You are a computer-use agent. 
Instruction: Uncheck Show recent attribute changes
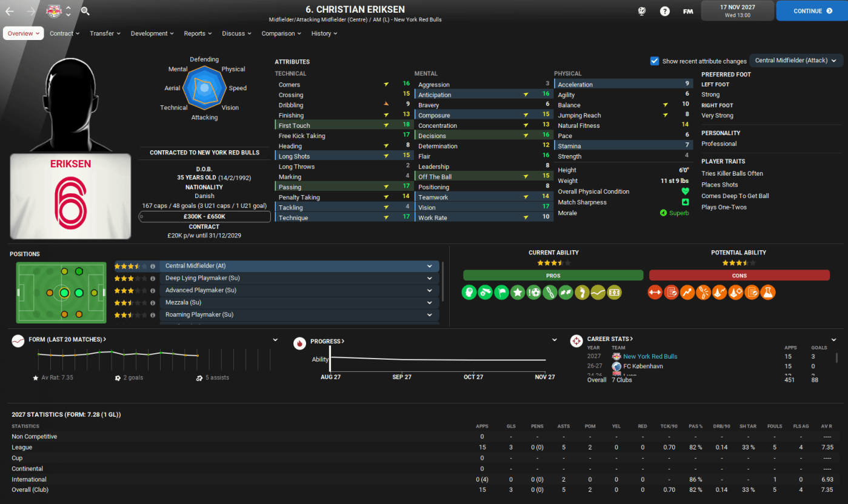655,61
